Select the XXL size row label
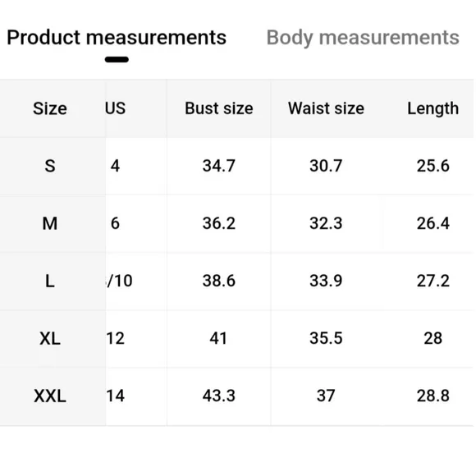476x476 pixels. (x=50, y=396)
